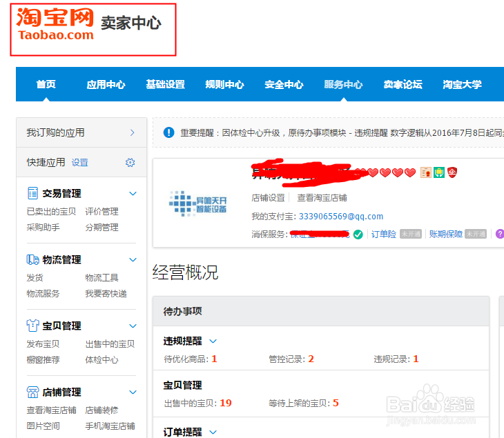504x438 pixels.
Task: Expand 违规提醒 dropdown chevron
Action: coord(213,341)
